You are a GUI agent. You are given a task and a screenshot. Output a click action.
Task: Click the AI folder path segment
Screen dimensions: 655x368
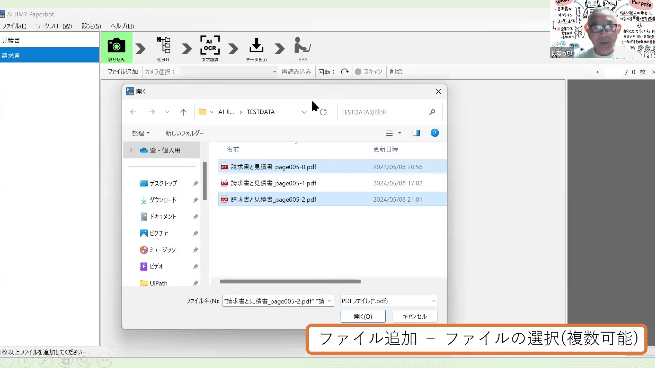[226, 112]
